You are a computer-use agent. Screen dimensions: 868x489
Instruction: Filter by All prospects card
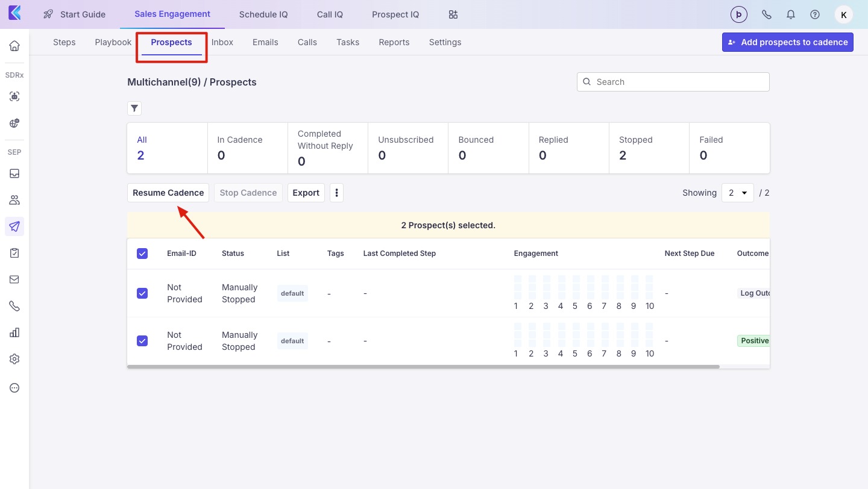(x=168, y=148)
